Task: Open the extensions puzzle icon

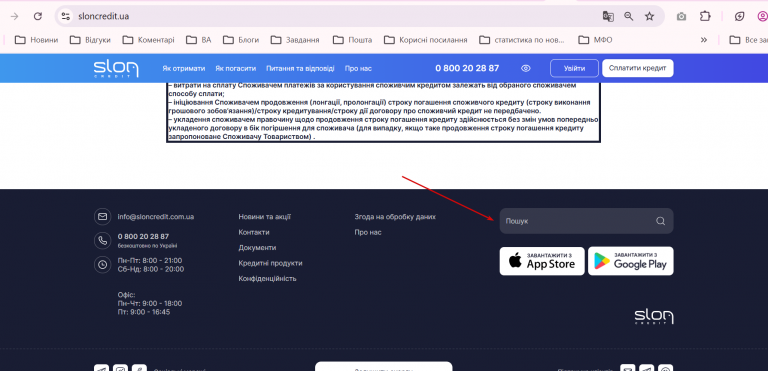Action: pyautogui.click(x=705, y=16)
